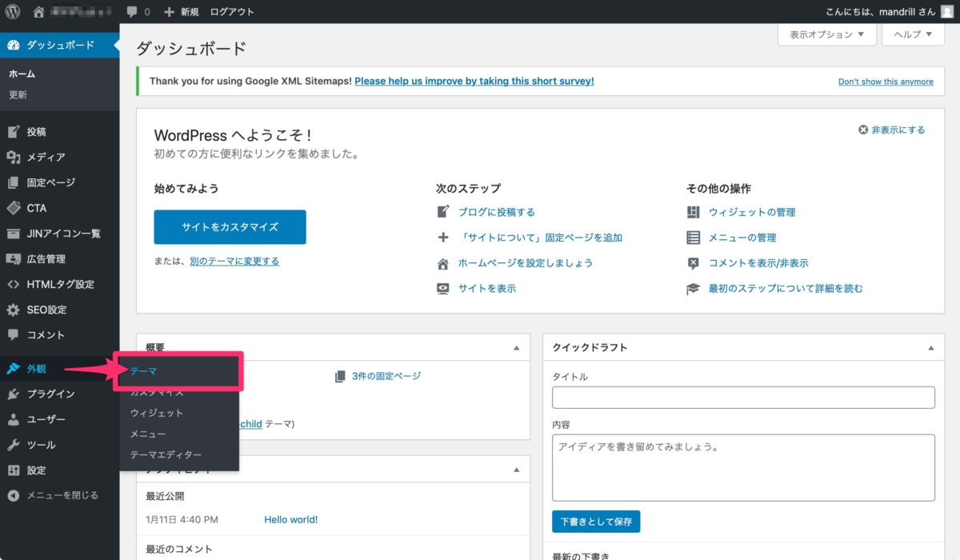
Task: Click the 投稿 pin icon
Action: click(14, 132)
